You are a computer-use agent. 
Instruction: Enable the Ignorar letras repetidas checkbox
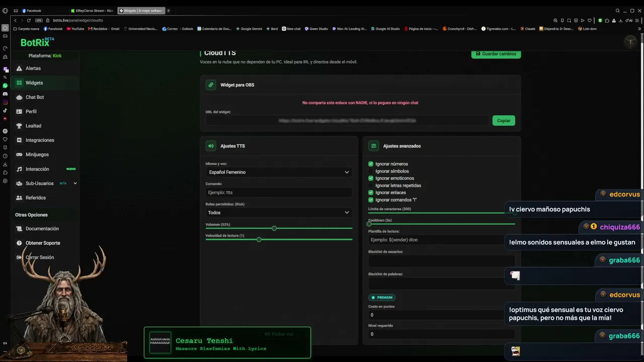click(371, 186)
